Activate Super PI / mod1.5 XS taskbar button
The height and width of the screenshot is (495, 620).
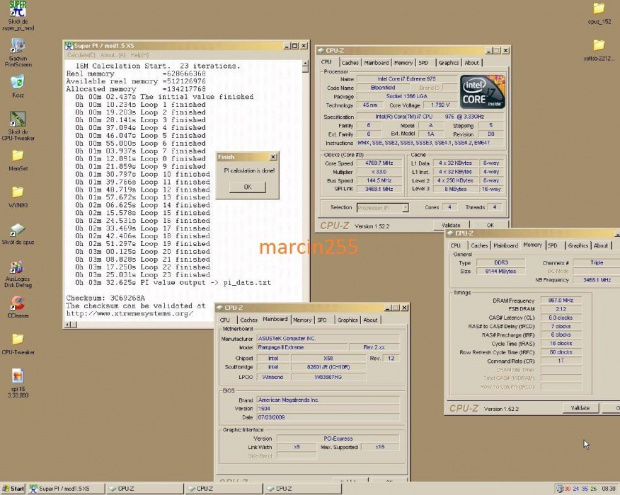coord(66,489)
